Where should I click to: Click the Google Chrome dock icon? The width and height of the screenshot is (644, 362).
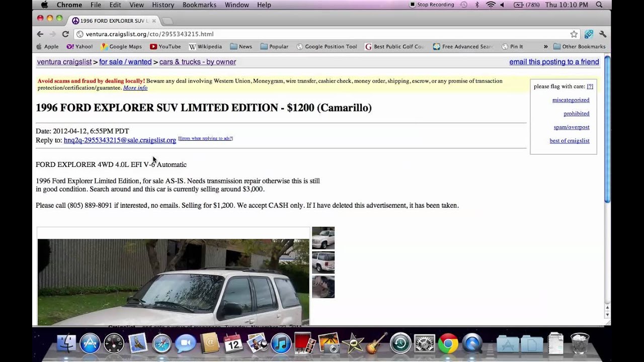(x=448, y=344)
